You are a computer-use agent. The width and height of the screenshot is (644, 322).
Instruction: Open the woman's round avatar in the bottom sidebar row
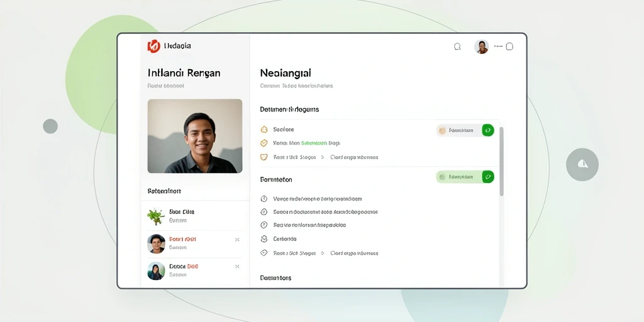click(156, 270)
